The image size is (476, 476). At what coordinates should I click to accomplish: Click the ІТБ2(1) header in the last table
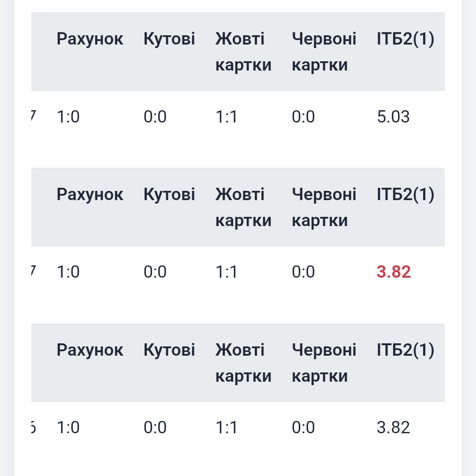[x=405, y=350]
